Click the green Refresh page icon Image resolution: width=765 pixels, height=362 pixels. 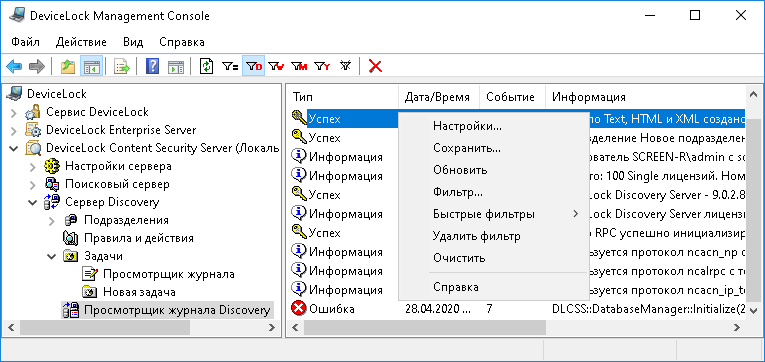[207, 66]
